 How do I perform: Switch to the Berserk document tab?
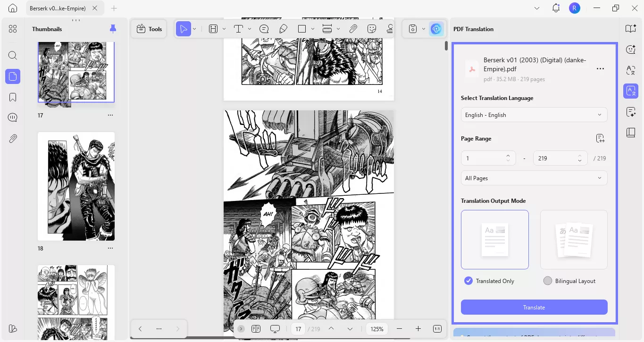(58, 8)
